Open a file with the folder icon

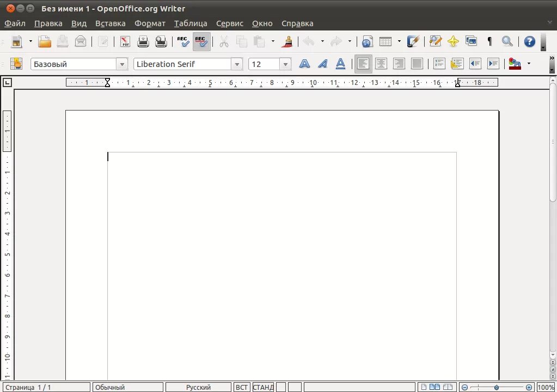(x=45, y=41)
